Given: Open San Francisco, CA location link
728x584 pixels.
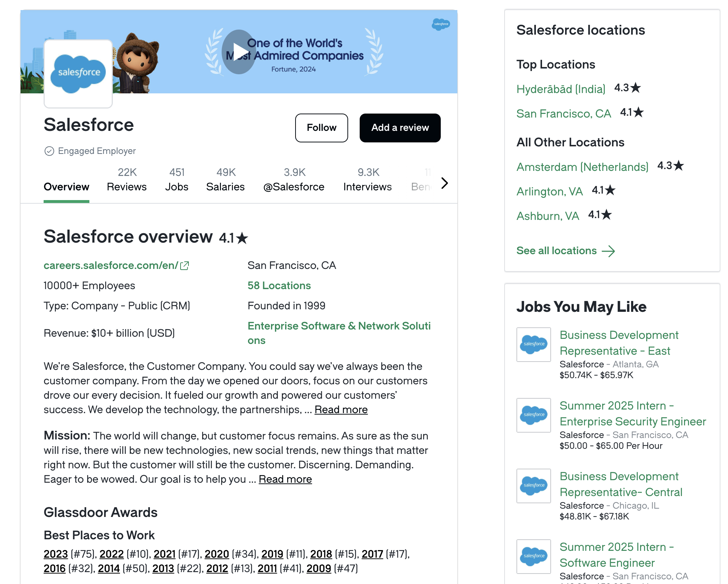Looking at the screenshot, I should pos(564,114).
